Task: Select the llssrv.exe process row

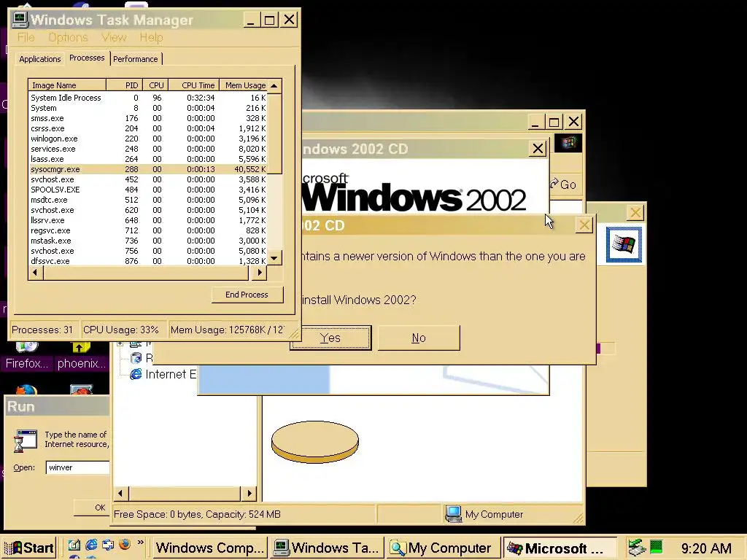Action: coord(148,220)
